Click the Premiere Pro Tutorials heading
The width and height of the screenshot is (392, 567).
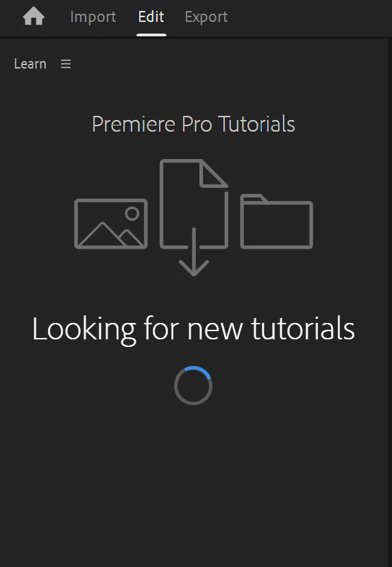(x=193, y=124)
